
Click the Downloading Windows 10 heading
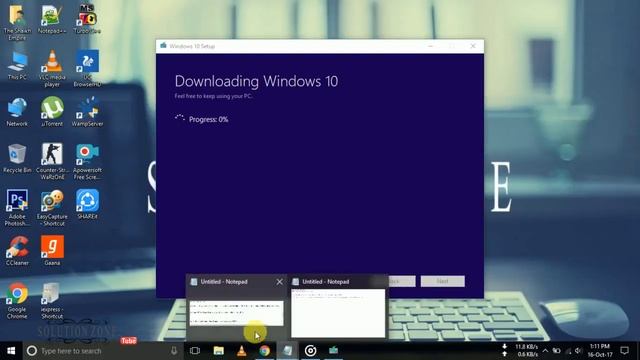[256, 81]
